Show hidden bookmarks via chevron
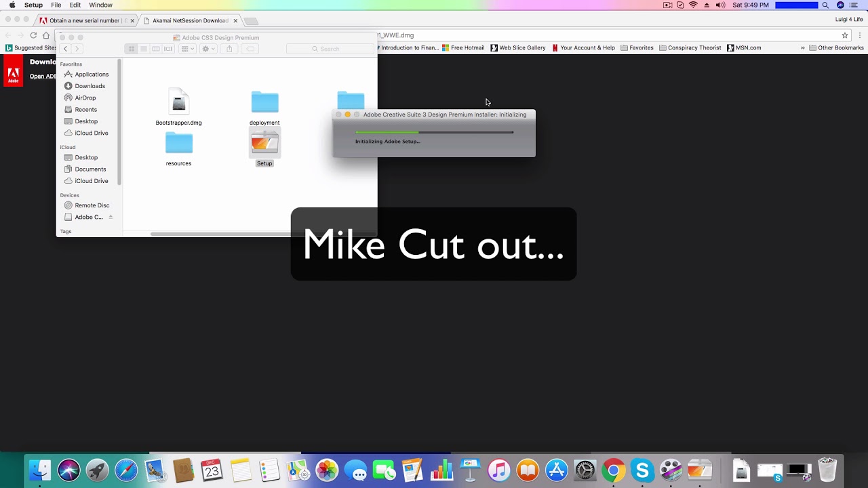This screenshot has height=488, width=868. pyautogui.click(x=803, y=48)
